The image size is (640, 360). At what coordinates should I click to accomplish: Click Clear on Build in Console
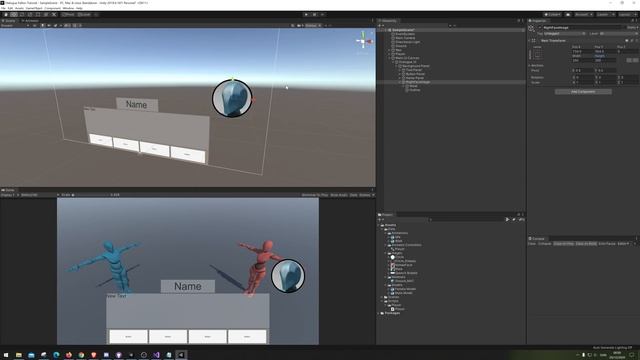coord(586,244)
